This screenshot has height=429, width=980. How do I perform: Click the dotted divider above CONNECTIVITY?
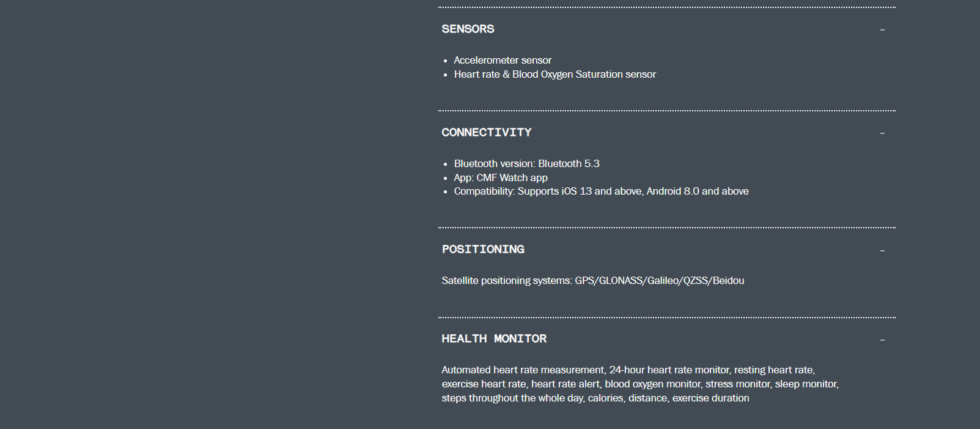[x=667, y=111]
